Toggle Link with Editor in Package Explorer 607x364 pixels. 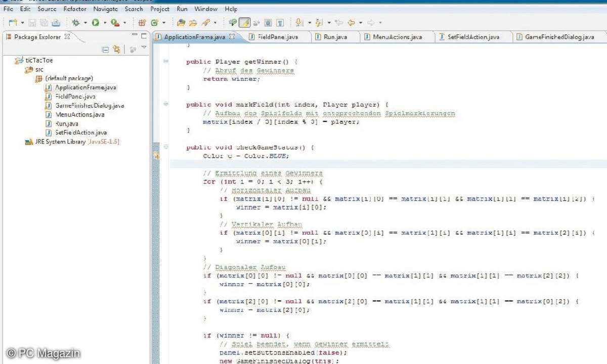tap(117, 49)
